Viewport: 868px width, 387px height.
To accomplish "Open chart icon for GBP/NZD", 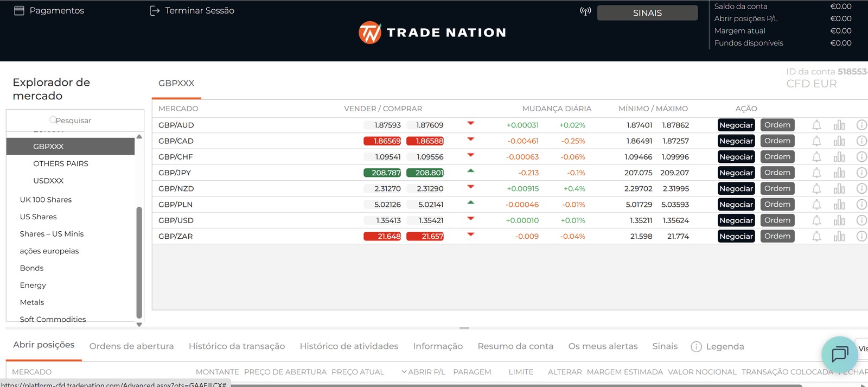I will pyautogui.click(x=839, y=189).
